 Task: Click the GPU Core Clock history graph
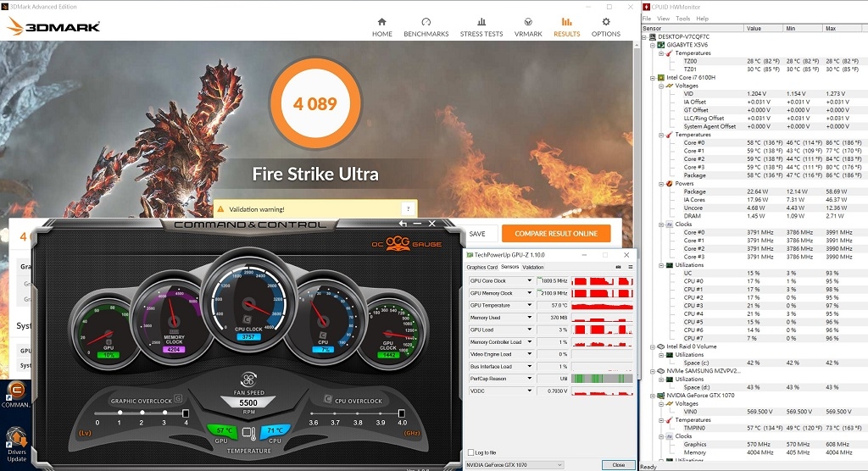point(602,280)
